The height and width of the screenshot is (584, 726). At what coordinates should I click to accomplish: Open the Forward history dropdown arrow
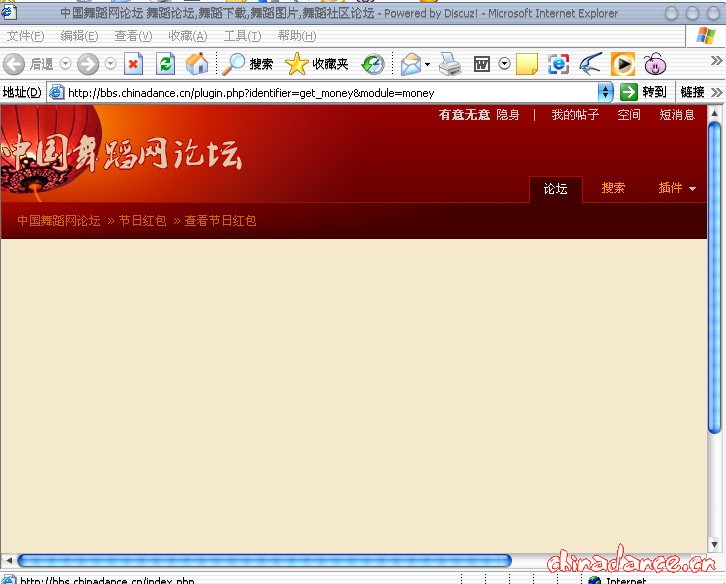point(110,63)
